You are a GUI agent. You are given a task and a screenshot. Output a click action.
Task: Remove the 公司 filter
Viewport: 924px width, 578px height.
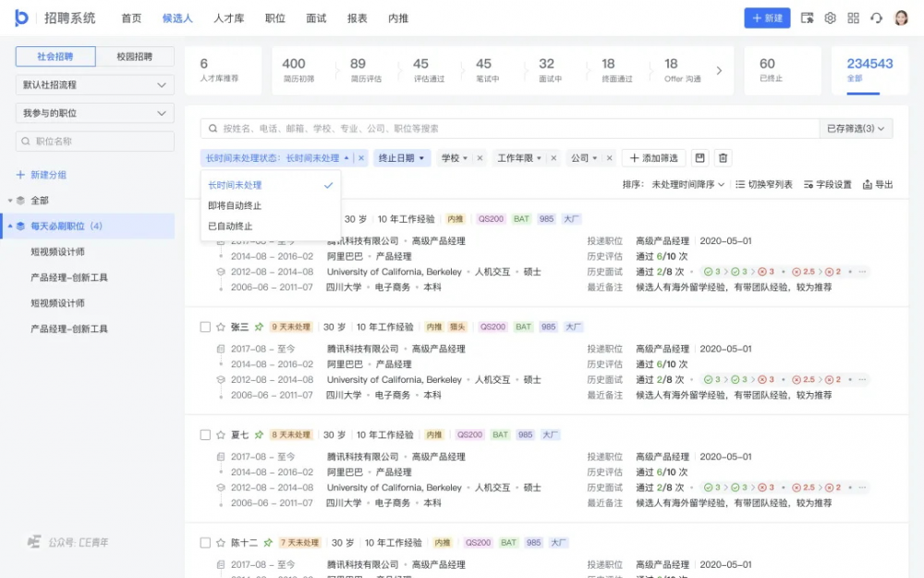(x=609, y=158)
